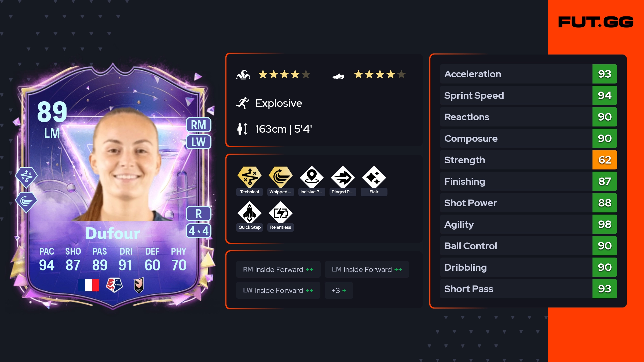Click the Angel City club crest

(x=139, y=285)
